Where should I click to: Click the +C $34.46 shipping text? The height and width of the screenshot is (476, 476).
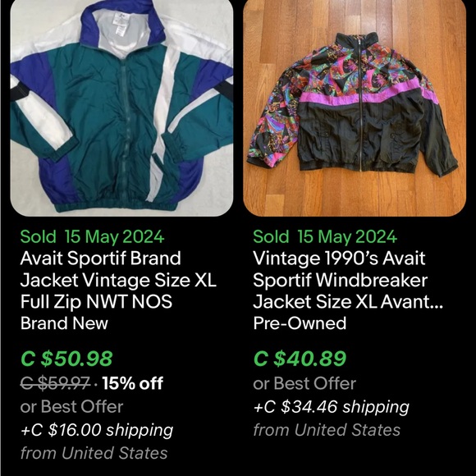(x=332, y=407)
